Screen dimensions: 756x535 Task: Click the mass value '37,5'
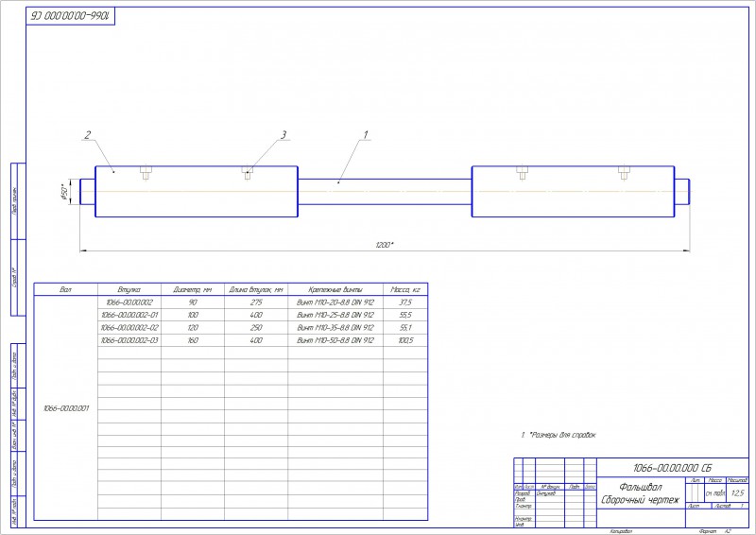[405, 302]
